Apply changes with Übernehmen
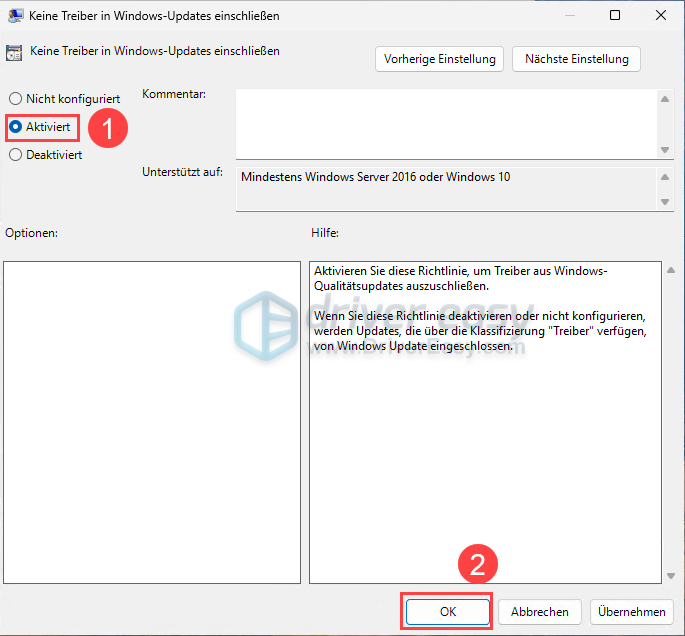685x636 pixels. point(632,612)
